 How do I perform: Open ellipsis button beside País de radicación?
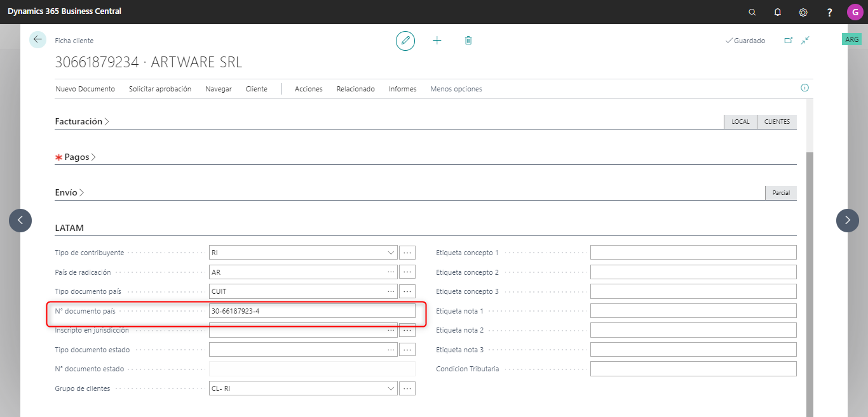[x=407, y=272]
